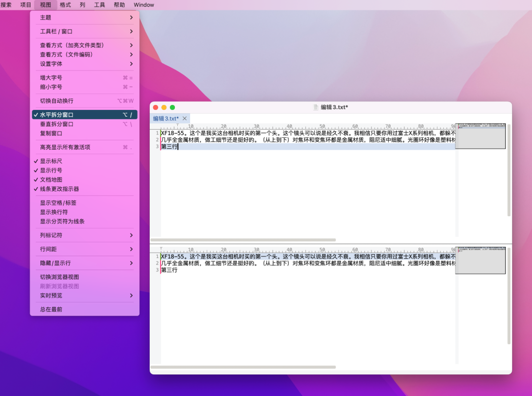This screenshot has width=532, height=396.
Task: Choose 增大字号
Action: click(85, 78)
